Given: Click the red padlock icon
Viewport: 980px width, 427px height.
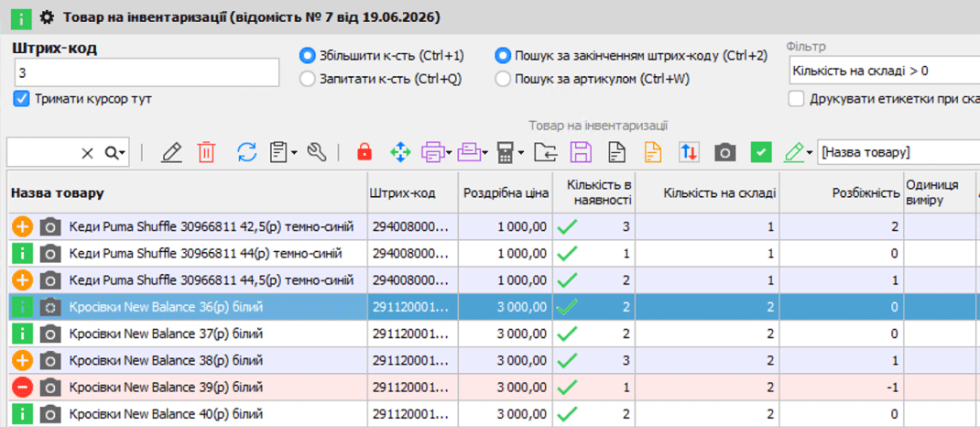Looking at the screenshot, I should click(x=365, y=152).
